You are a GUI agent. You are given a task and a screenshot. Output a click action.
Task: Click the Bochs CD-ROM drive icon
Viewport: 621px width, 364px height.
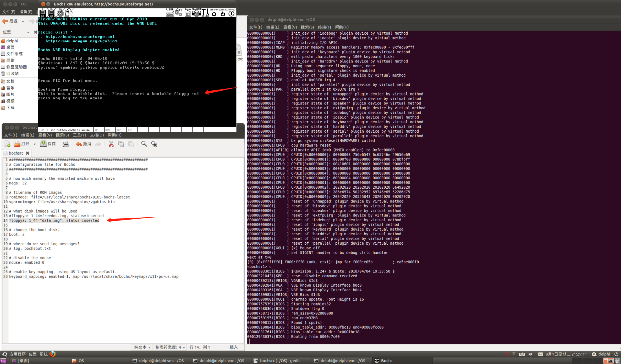coord(60,13)
